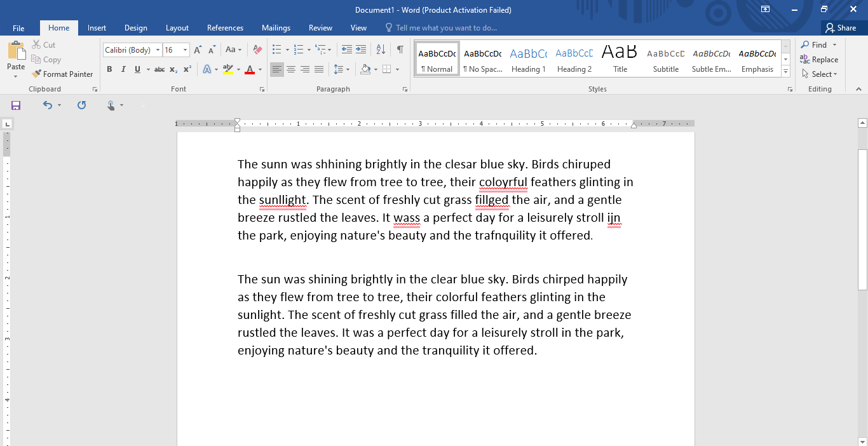The image size is (868, 446).
Task: Apply the No Spacing style
Action: coord(482,59)
